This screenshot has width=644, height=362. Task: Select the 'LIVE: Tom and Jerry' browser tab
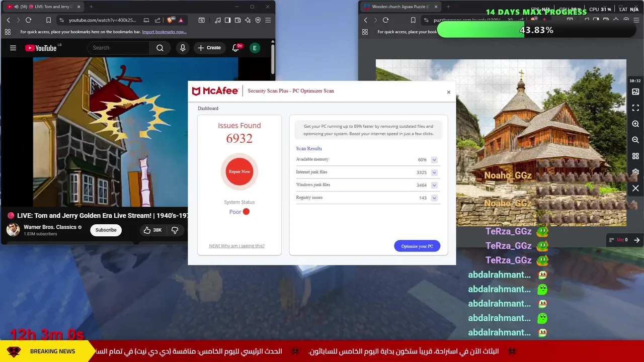[44, 7]
